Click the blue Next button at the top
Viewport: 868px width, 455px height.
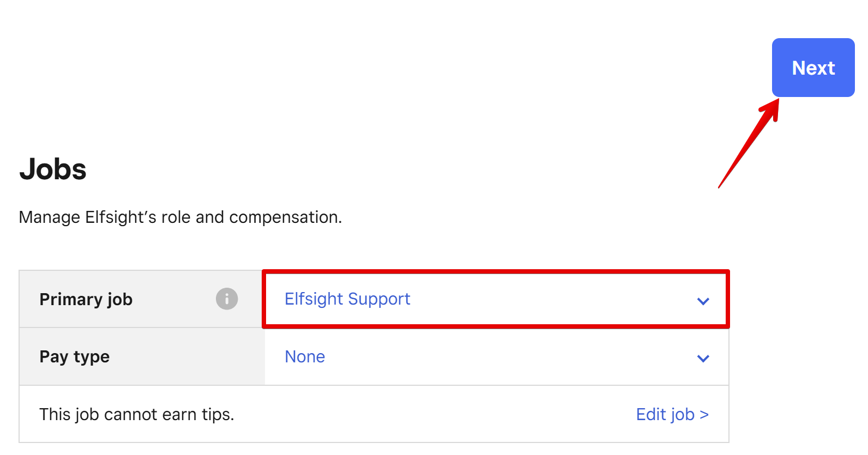click(813, 68)
